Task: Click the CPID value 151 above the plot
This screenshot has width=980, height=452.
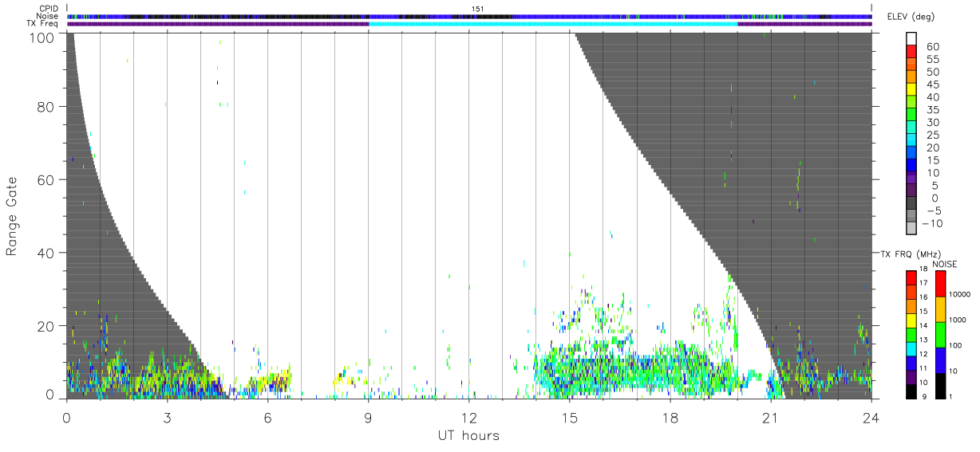Action: click(477, 9)
